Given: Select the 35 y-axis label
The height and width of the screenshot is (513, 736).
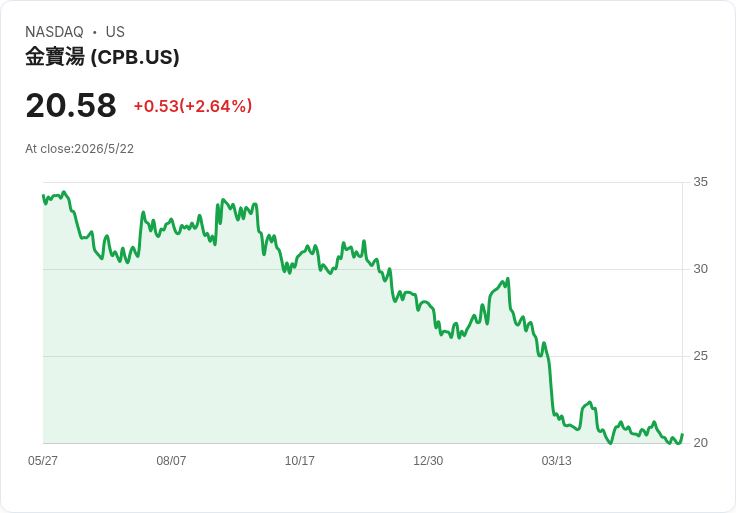Looking at the screenshot, I should click(x=700, y=182).
